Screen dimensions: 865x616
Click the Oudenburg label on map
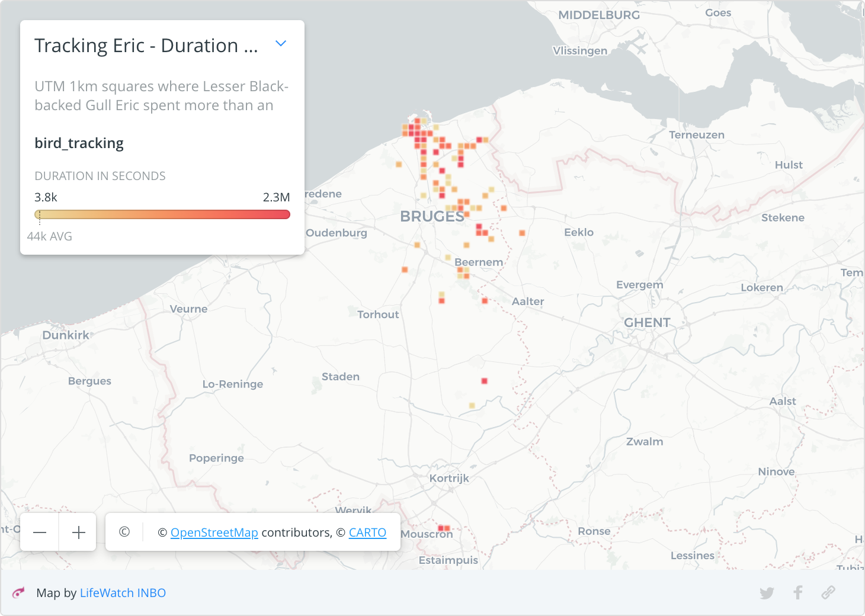tap(337, 233)
